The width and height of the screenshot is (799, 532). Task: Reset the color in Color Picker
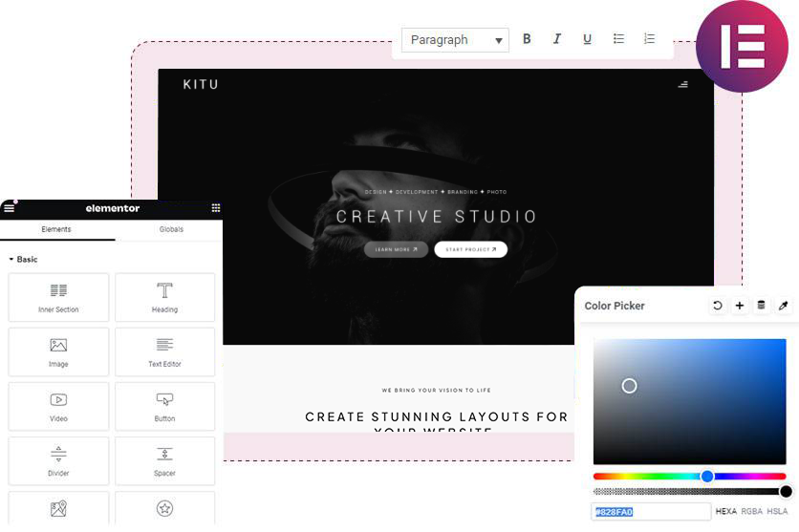pyautogui.click(x=718, y=306)
